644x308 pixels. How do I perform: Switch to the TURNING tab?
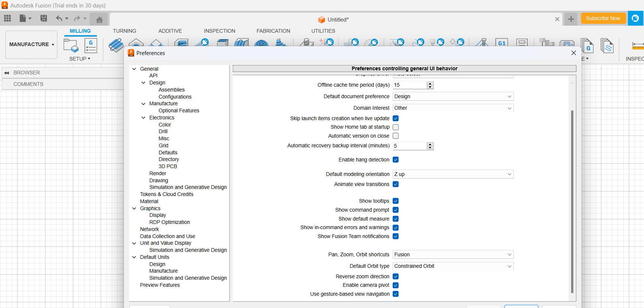point(125,31)
